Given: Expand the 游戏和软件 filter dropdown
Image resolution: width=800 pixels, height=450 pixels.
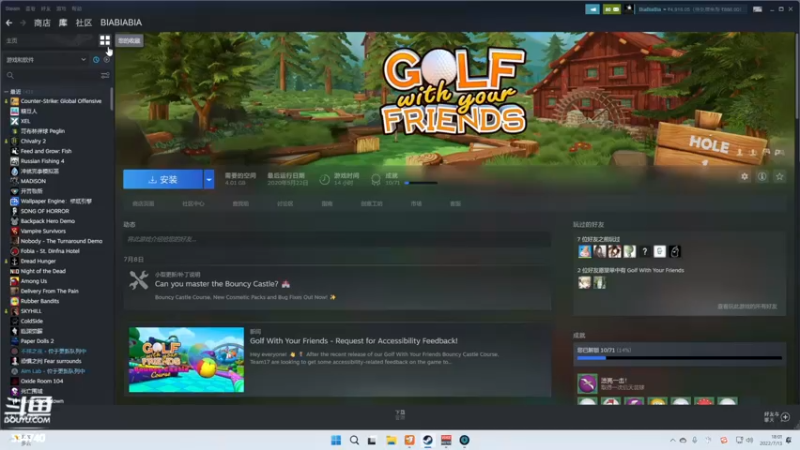Looking at the screenshot, I should click(46, 60).
